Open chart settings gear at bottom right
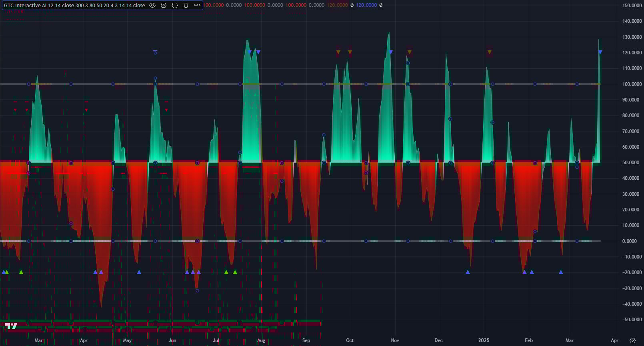Viewport: 644px width, 346px height. pyautogui.click(x=632, y=340)
